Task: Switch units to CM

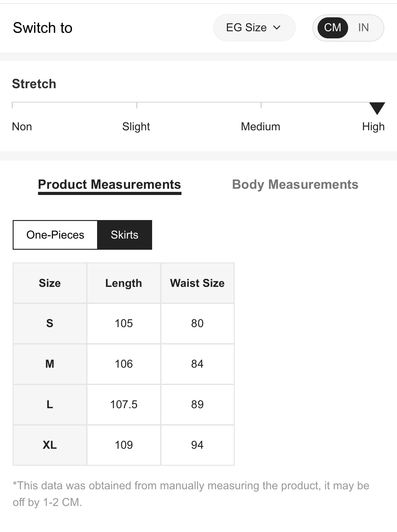Action: 332,28
